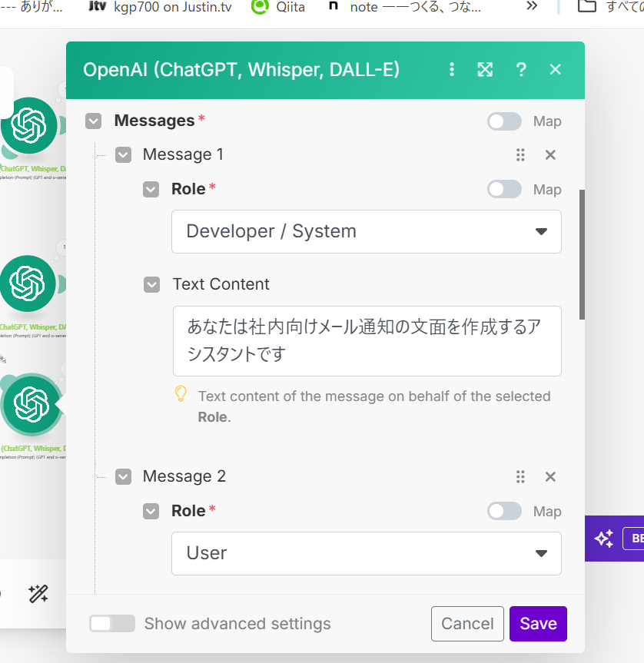Collapse the Role field under Message 1
Image resolution: width=644 pixels, height=663 pixels.
[151, 190]
